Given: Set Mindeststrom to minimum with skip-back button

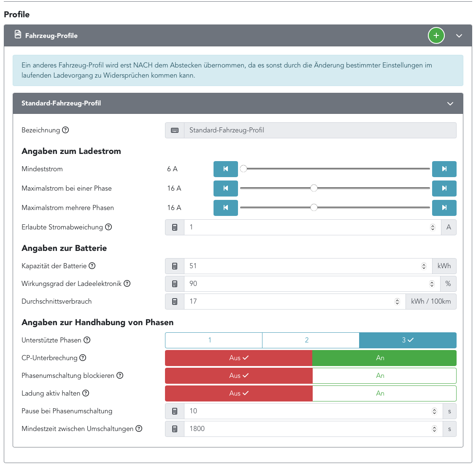Looking at the screenshot, I should [x=226, y=169].
